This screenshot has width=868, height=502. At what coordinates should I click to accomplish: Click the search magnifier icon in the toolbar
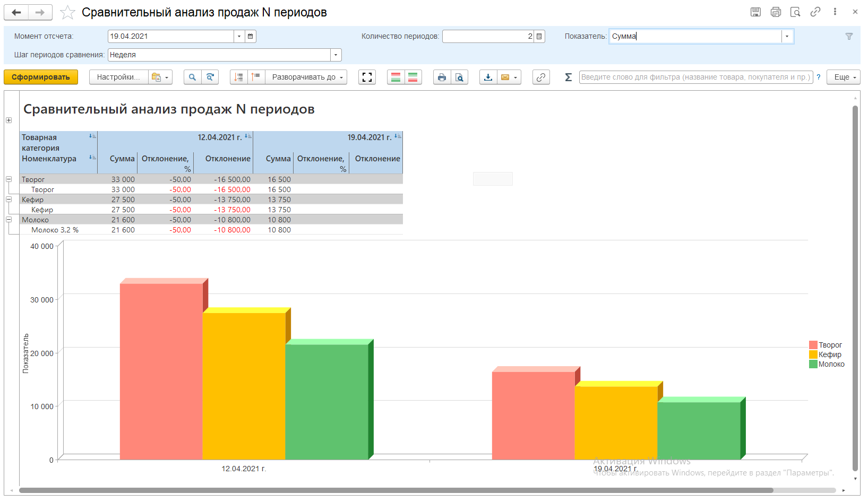192,77
